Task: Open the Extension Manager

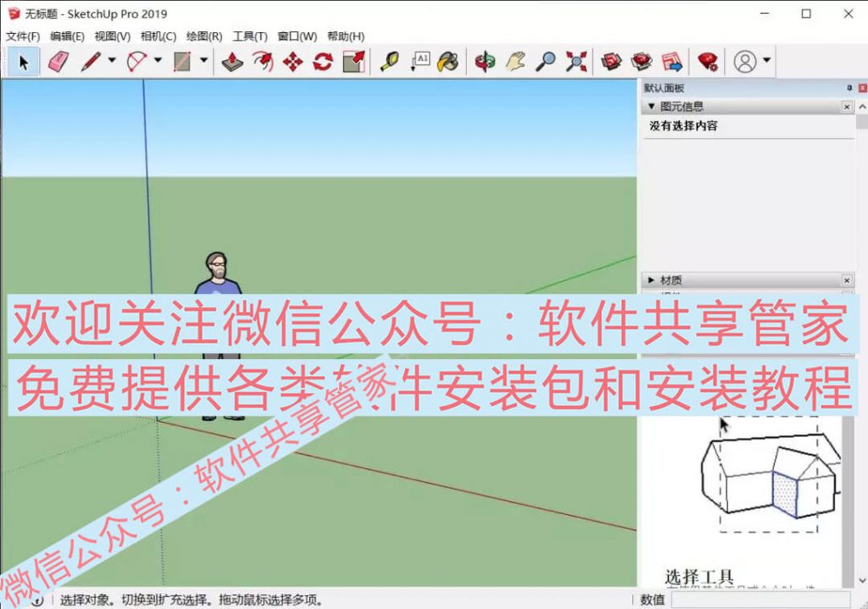Action: (708, 61)
